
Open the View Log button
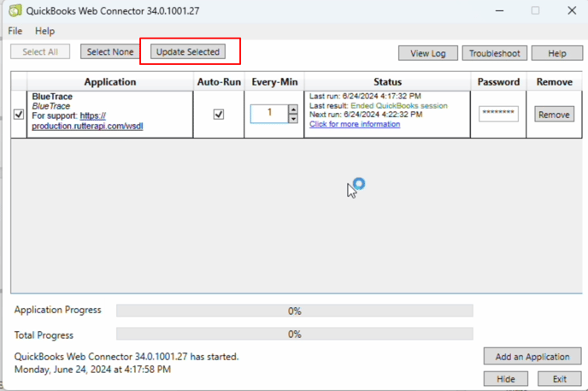tap(428, 53)
